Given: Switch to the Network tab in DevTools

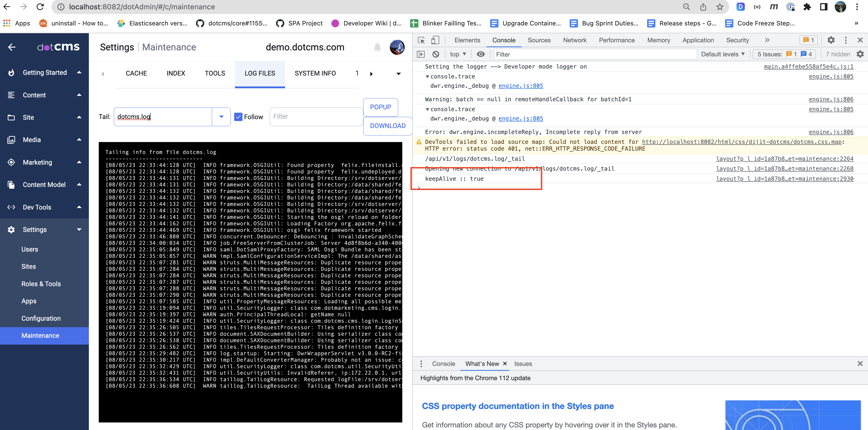Looking at the screenshot, I should click(574, 40).
